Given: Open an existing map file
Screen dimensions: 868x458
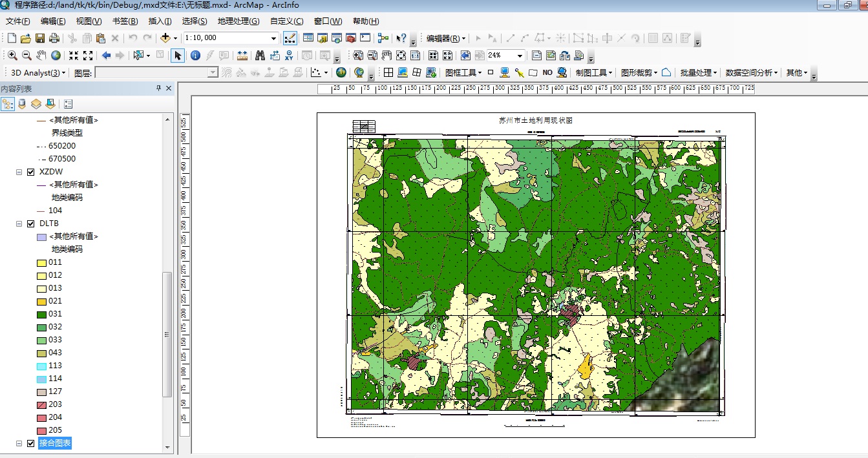Looking at the screenshot, I should click(26, 38).
